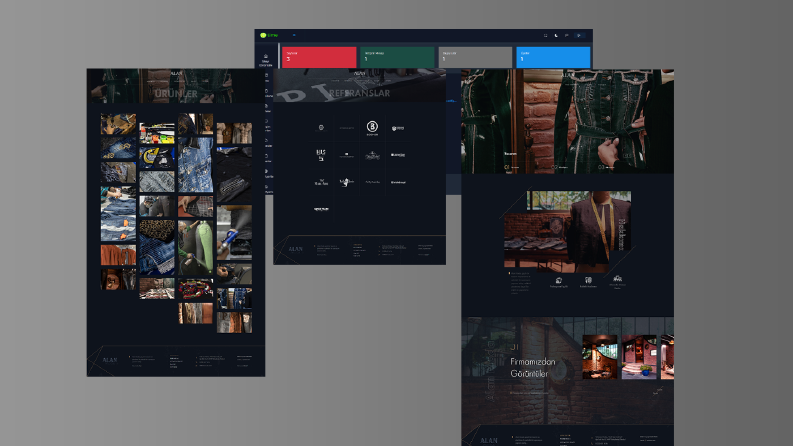This screenshot has width=793, height=446.
Task: Open the stacked blue jeans cutting thumbnail
Action: tap(118, 214)
